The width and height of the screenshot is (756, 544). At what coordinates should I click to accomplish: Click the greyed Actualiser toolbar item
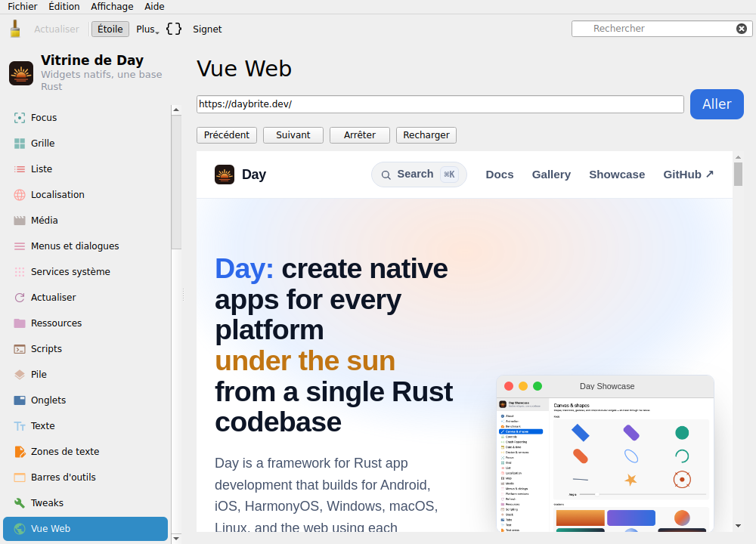[57, 29]
